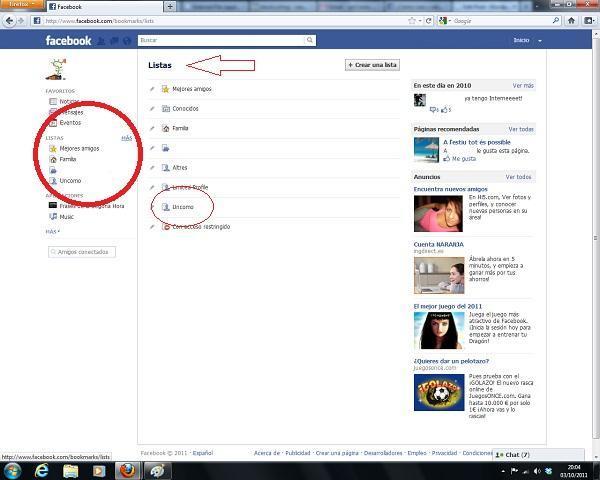Go to Inicio in header
600x480 pixels.
[x=521, y=40]
